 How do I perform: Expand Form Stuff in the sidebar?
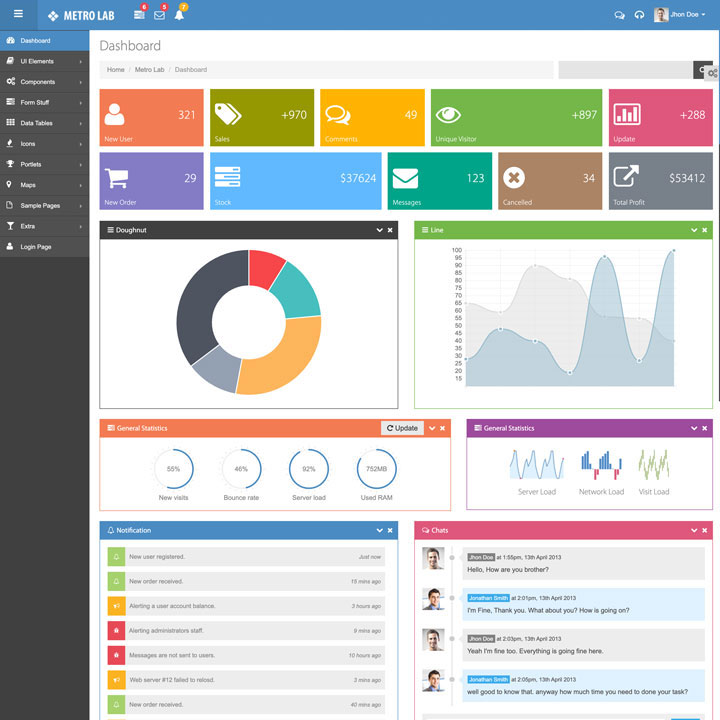pos(45,102)
